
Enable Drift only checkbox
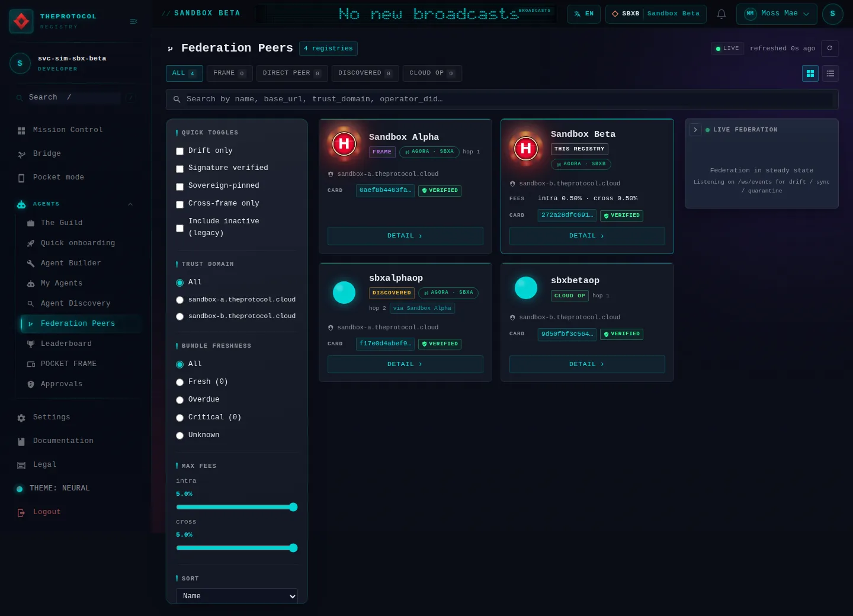point(179,151)
